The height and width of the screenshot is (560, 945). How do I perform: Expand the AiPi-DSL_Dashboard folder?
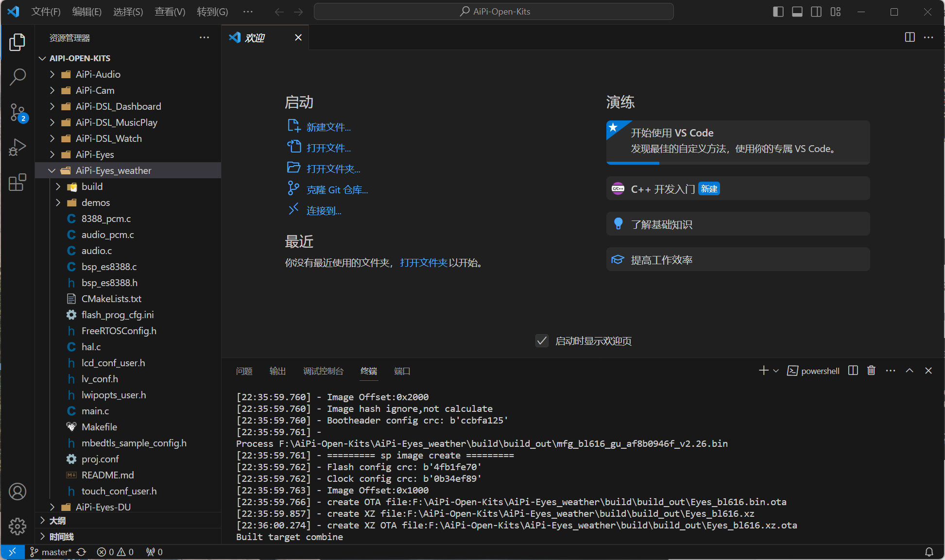(x=52, y=106)
